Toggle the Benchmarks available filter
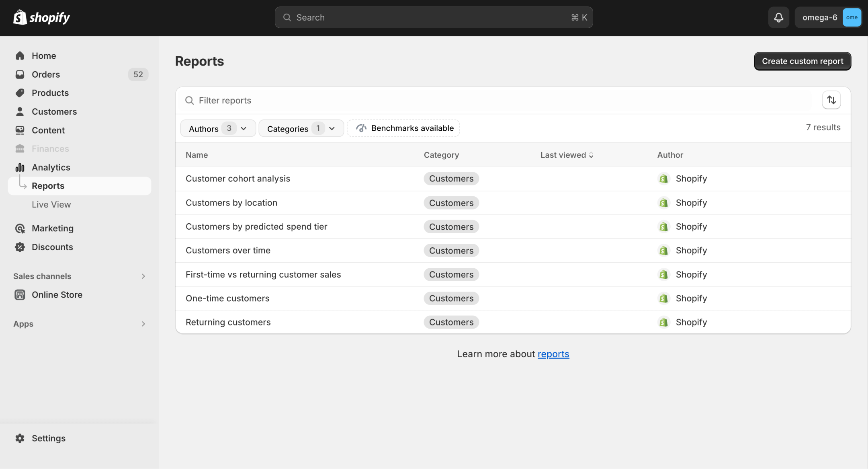This screenshot has width=868, height=469. pos(403,128)
